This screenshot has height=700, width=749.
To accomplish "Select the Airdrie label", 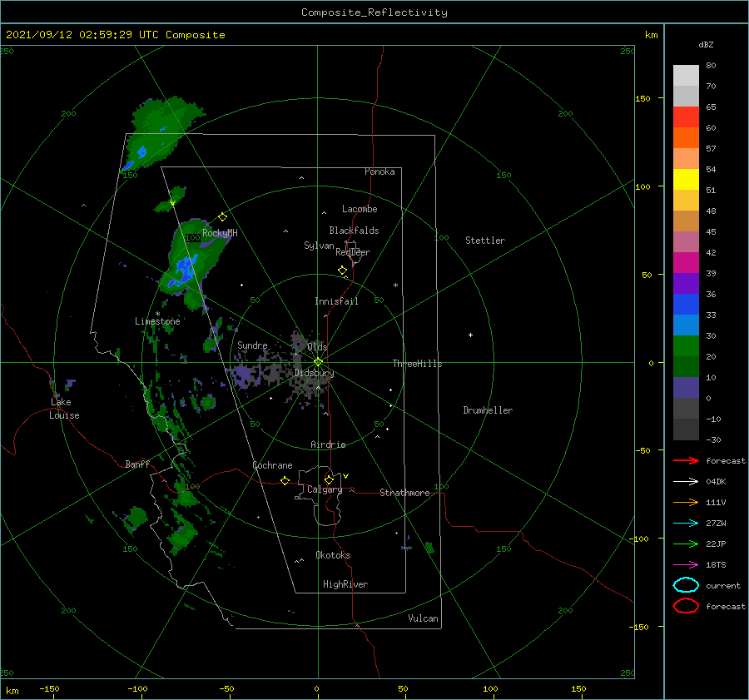I will 328,444.
